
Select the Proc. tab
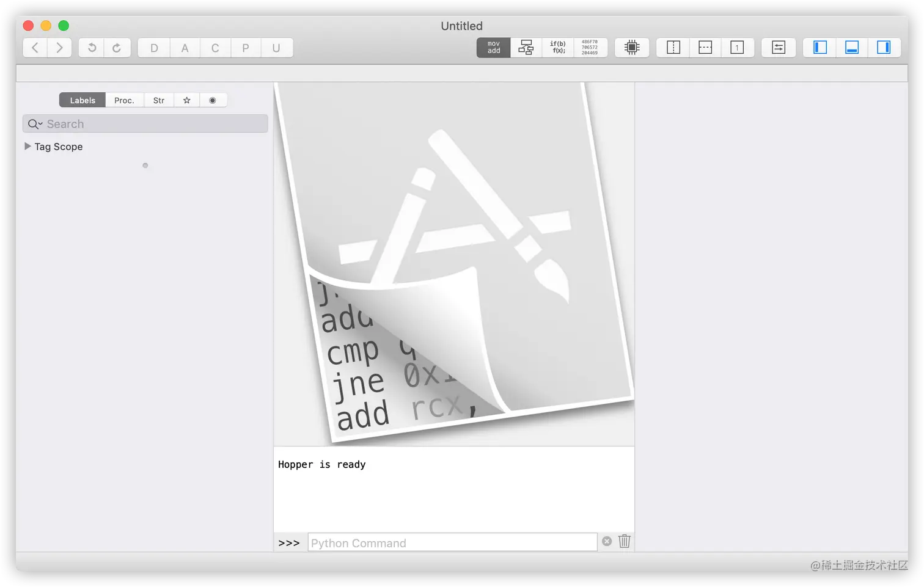pos(124,100)
